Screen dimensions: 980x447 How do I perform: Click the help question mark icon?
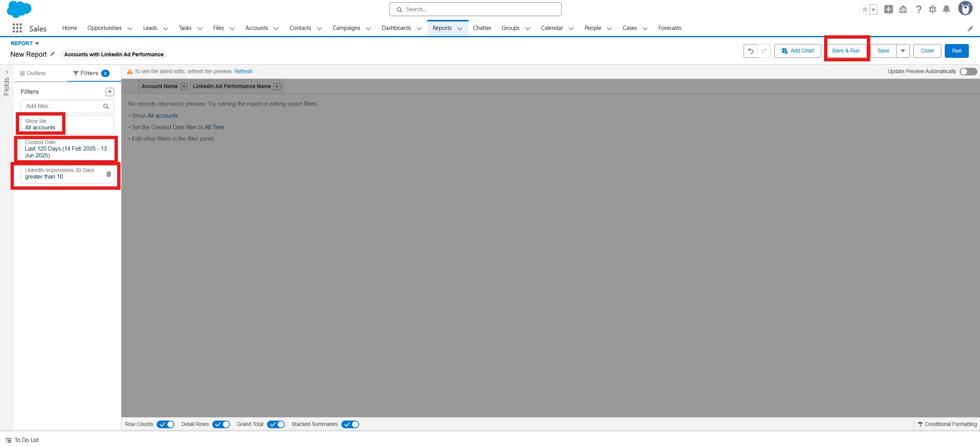[x=918, y=9]
